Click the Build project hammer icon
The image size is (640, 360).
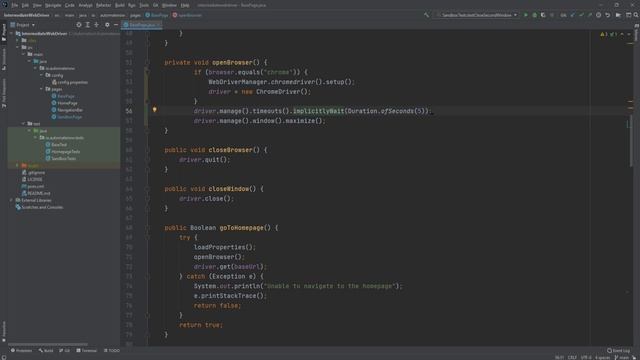tap(427, 15)
